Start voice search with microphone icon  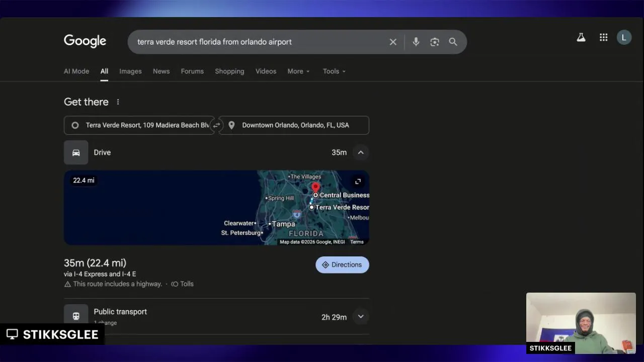point(416,42)
